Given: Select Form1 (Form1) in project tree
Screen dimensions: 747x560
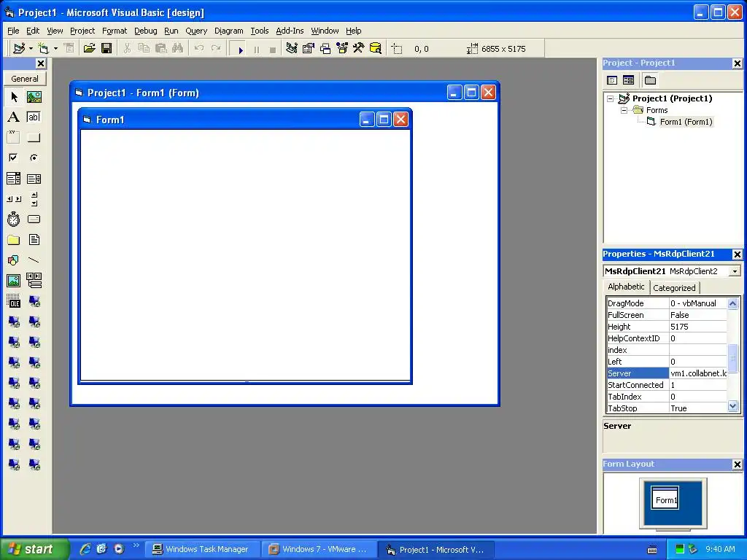Looking at the screenshot, I should pos(686,122).
